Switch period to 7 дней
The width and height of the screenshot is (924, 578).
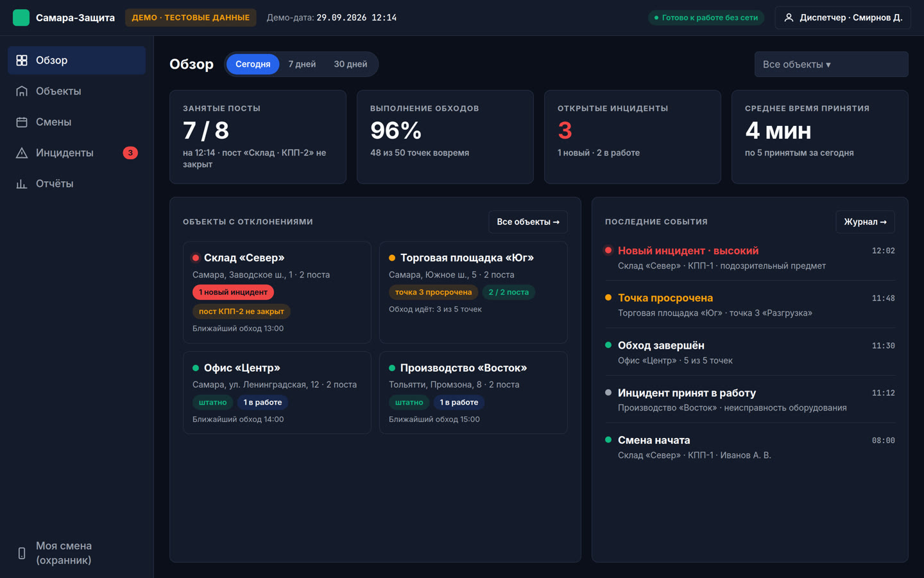[302, 64]
